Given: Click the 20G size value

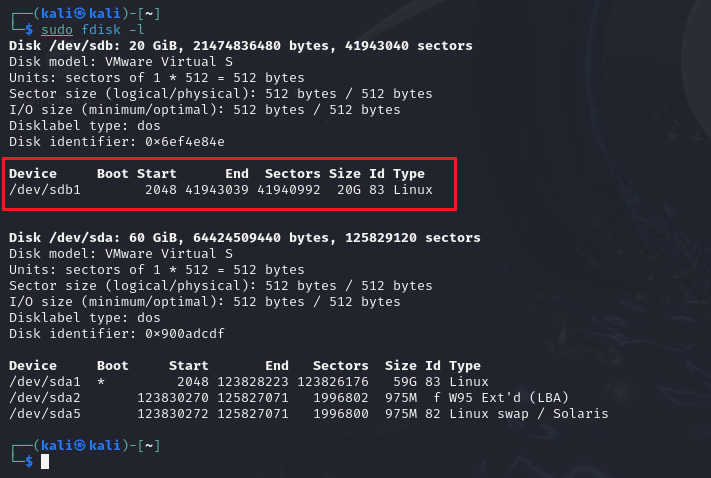Looking at the screenshot, I should coord(345,189).
